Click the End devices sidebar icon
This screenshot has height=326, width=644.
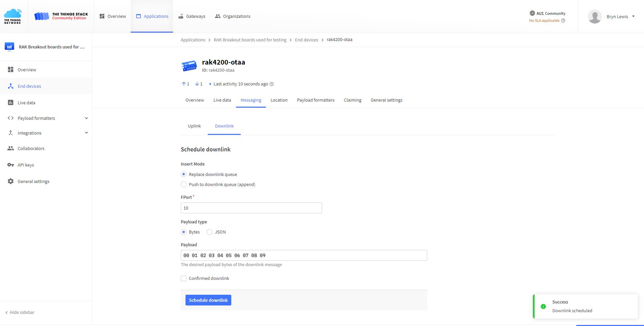pyautogui.click(x=11, y=86)
